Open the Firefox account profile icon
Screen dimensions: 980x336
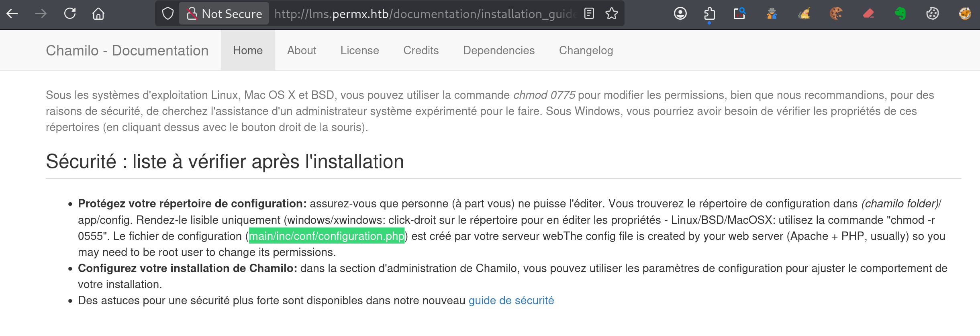(x=681, y=13)
